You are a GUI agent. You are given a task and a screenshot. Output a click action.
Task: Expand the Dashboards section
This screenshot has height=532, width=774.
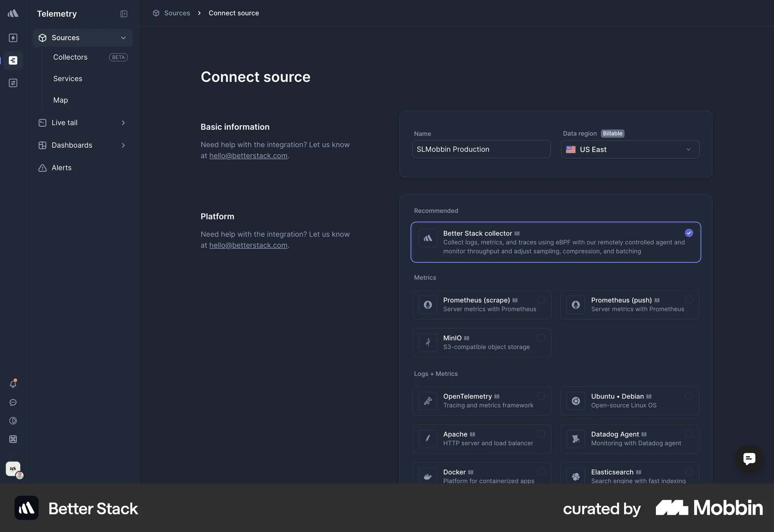tap(123, 145)
